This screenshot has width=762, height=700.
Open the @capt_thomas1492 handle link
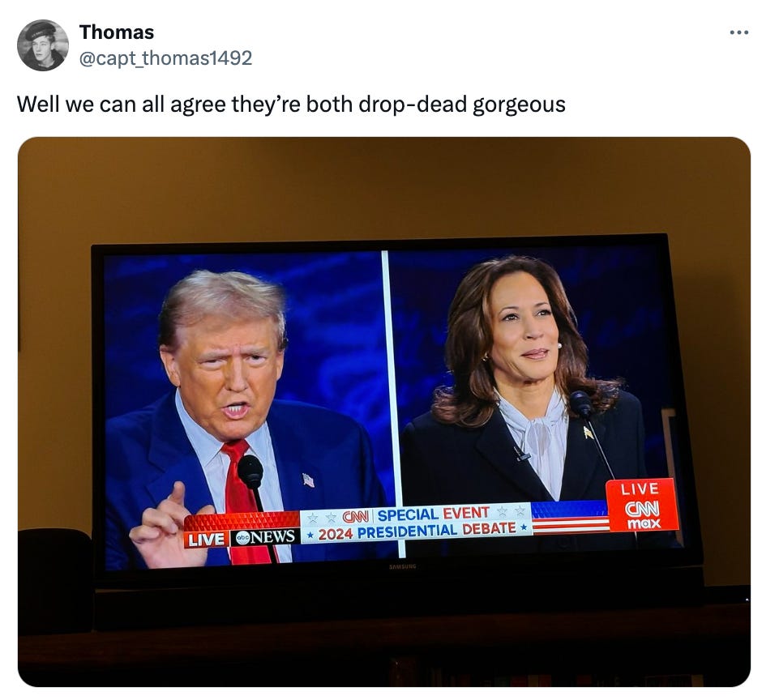click(x=165, y=58)
